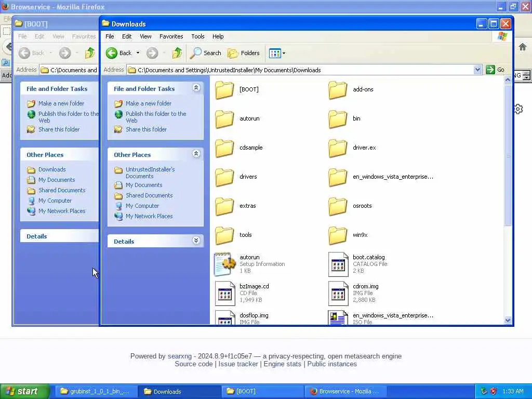
Task: Go up one folder level in Downloads
Action: pos(177,53)
